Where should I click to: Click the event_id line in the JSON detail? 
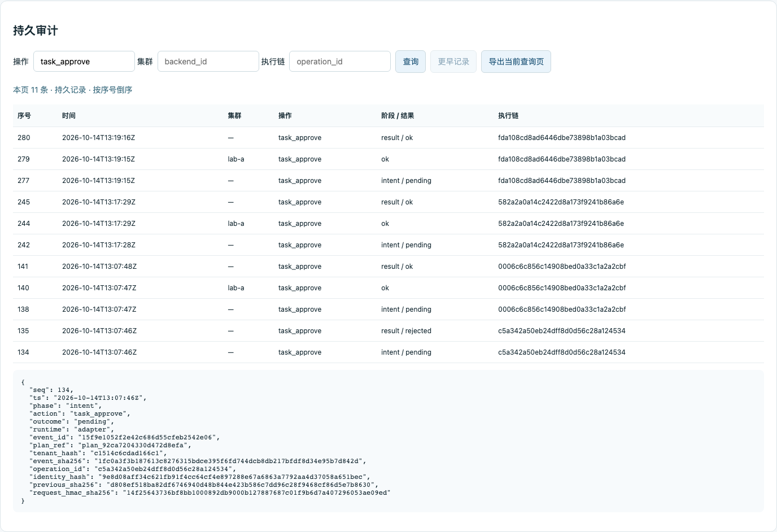pos(125,438)
